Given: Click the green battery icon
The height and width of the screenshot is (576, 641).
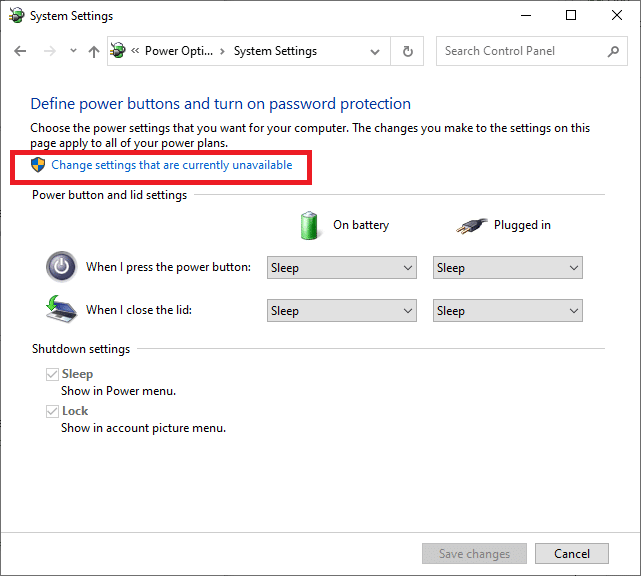Looking at the screenshot, I should (x=310, y=225).
